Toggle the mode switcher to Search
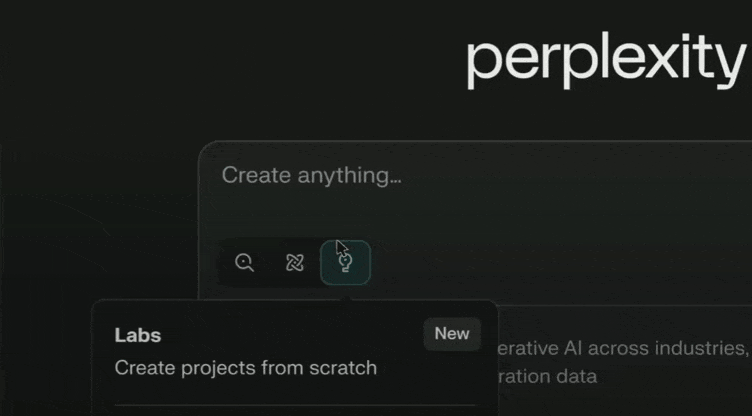Screen dimensions: 752x416 (x=245, y=263)
